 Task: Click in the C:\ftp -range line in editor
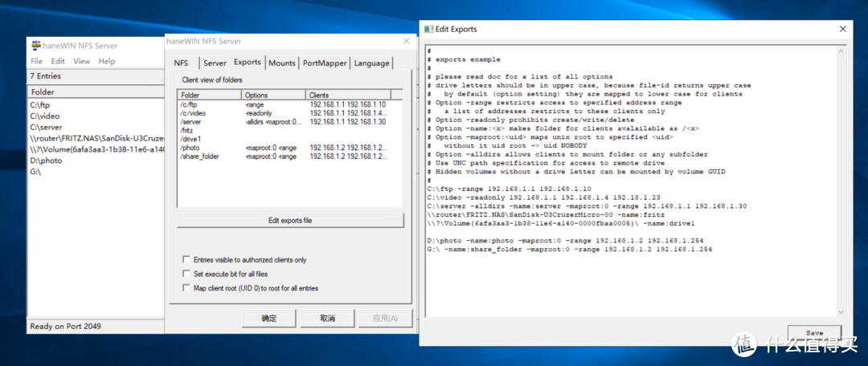[510, 189]
